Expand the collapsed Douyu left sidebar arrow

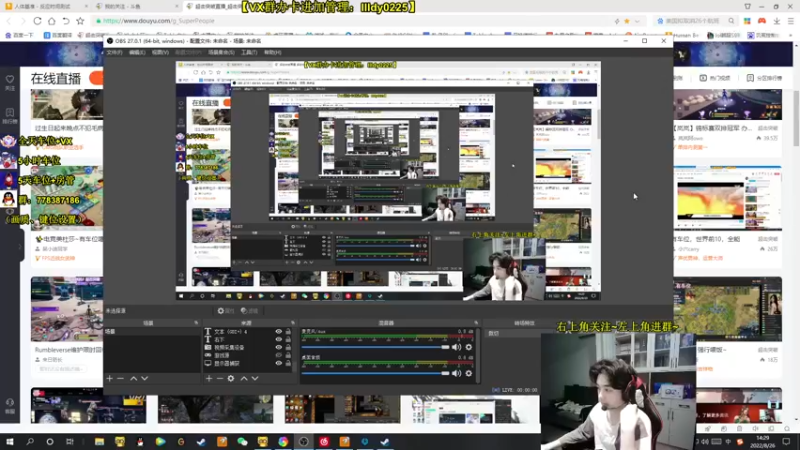click(x=20, y=247)
